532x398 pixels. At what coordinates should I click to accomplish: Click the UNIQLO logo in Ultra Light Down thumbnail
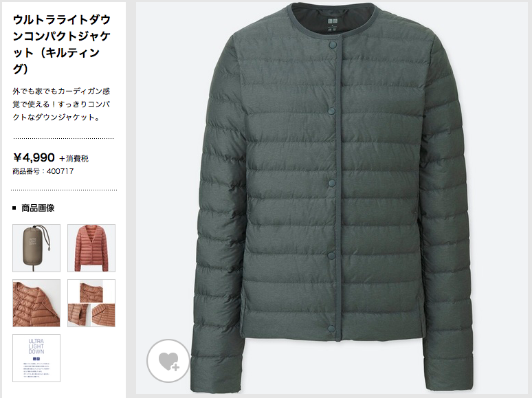[x=36, y=359]
